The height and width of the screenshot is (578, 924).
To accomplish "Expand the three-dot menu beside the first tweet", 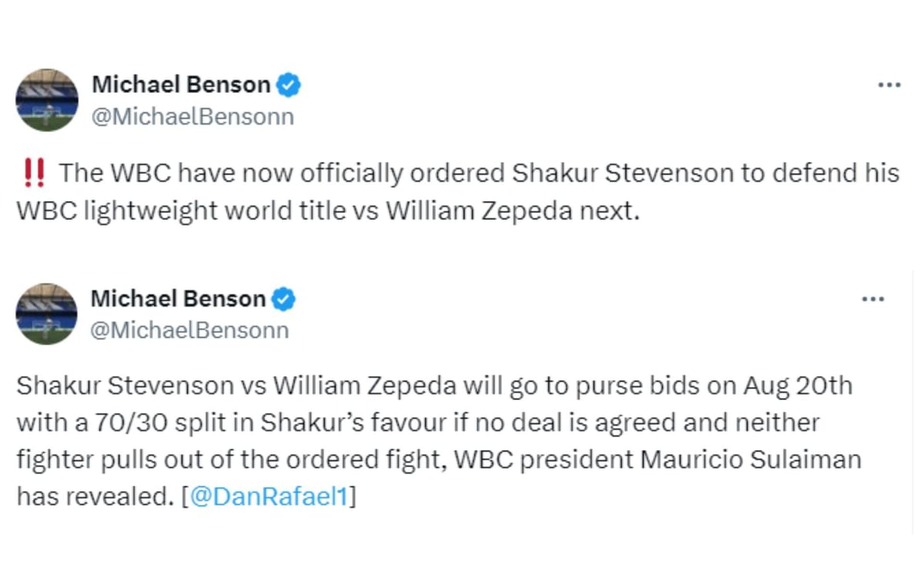I will click(x=889, y=85).
